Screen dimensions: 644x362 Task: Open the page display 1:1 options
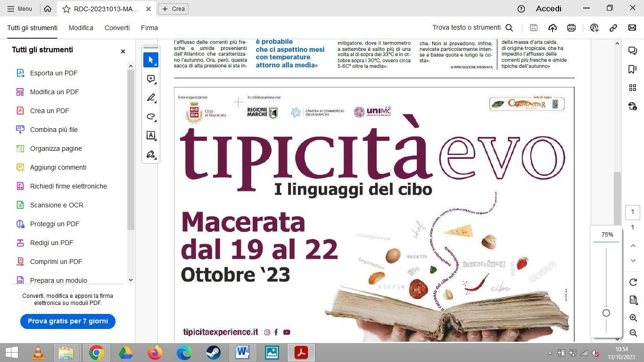coord(633,300)
